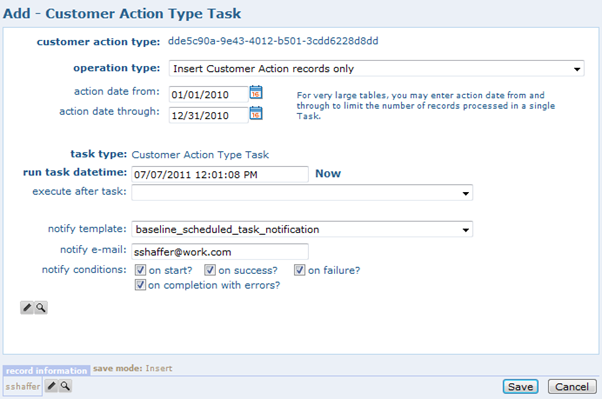Click magnifier icon next to sshaffer record info

click(65, 386)
